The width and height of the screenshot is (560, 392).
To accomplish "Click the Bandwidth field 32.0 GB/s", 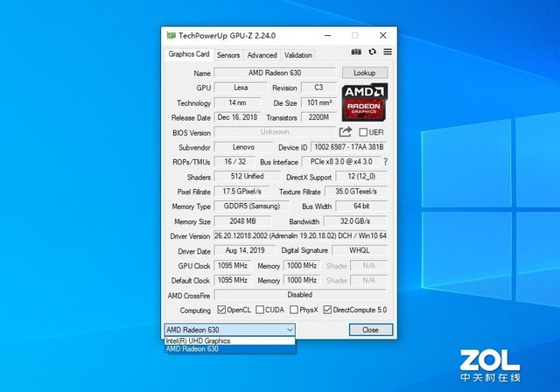I will 355,221.
